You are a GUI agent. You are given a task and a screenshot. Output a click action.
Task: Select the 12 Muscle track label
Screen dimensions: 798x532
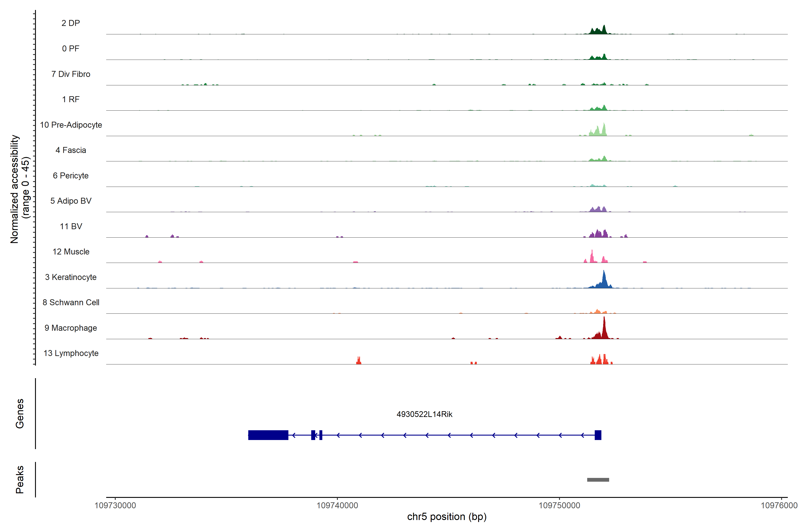[x=70, y=252]
